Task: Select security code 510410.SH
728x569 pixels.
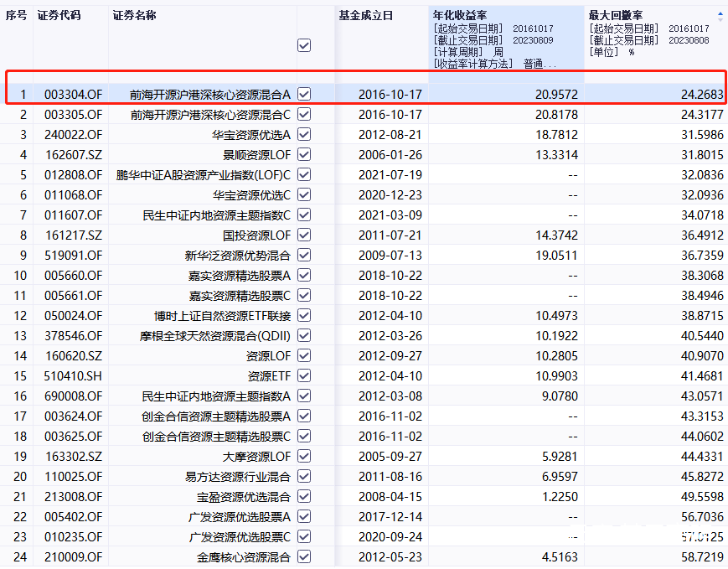Action: coord(73,376)
